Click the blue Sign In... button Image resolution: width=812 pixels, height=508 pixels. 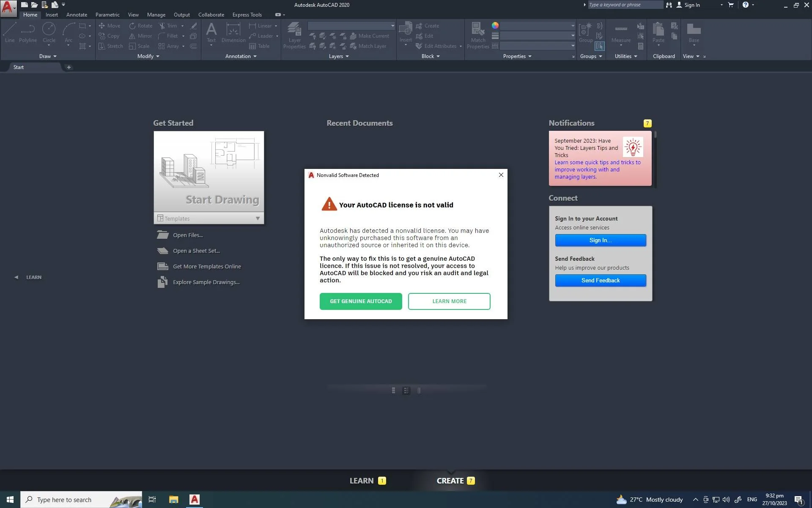pyautogui.click(x=601, y=240)
